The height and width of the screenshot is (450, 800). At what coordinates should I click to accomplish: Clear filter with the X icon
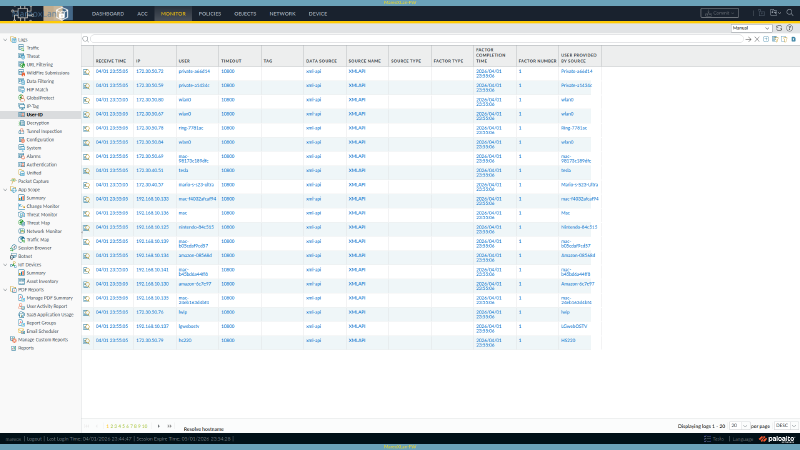(x=757, y=39)
